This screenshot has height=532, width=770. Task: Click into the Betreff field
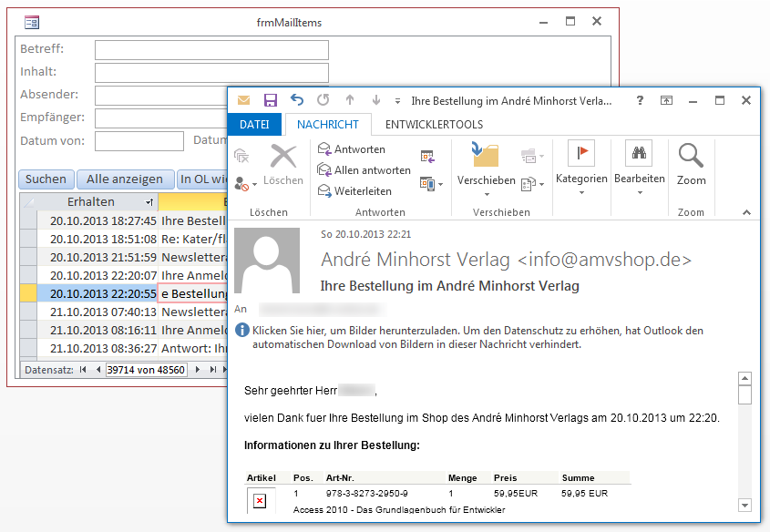[x=211, y=50]
